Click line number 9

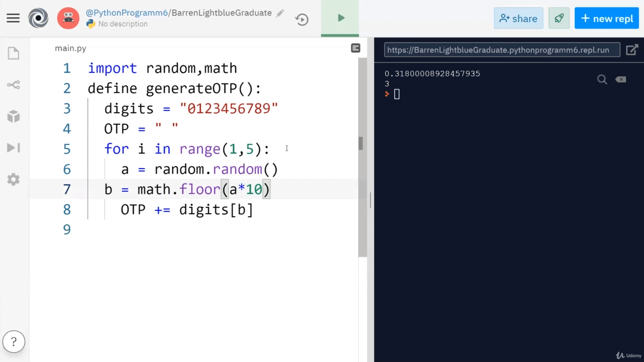tap(67, 230)
